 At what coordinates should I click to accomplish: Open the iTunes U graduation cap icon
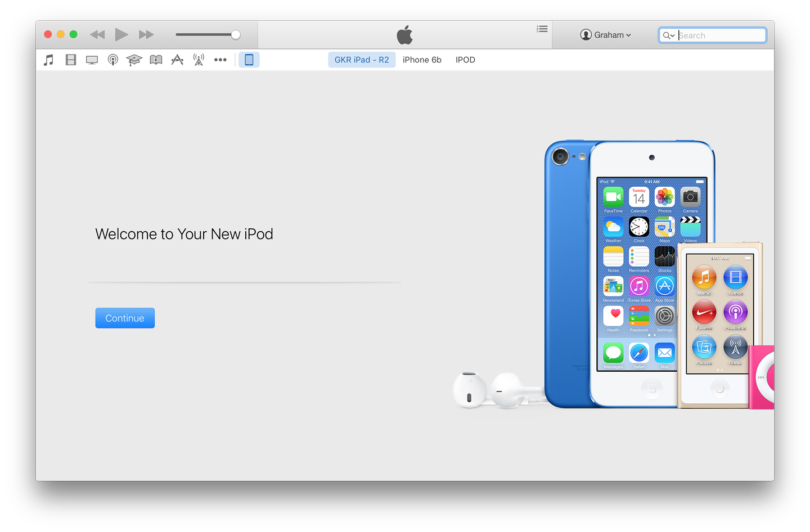tap(134, 60)
